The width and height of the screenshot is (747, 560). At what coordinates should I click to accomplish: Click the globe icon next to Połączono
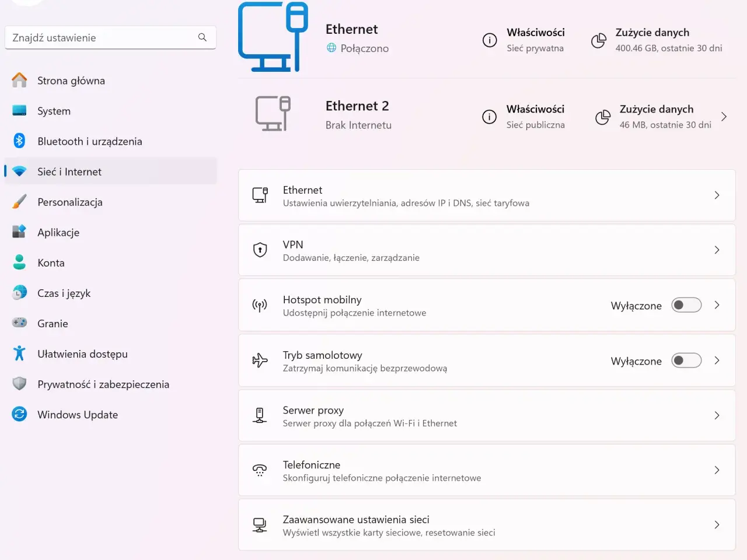(x=331, y=48)
